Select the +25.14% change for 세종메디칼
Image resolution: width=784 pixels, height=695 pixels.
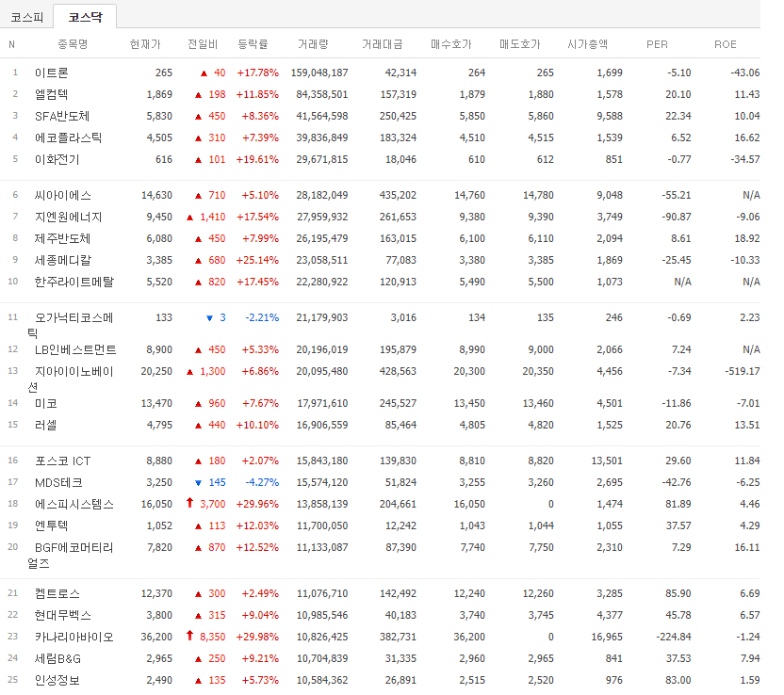tap(257, 260)
